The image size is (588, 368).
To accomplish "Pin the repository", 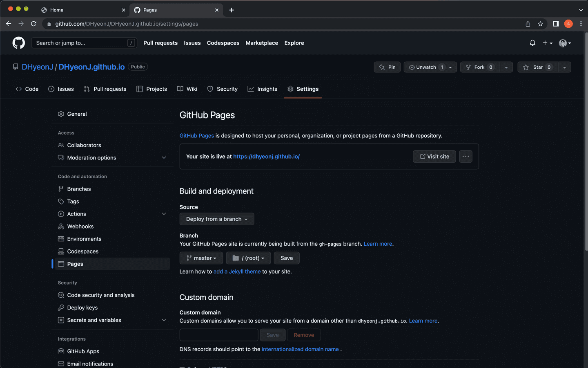I will point(387,67).
